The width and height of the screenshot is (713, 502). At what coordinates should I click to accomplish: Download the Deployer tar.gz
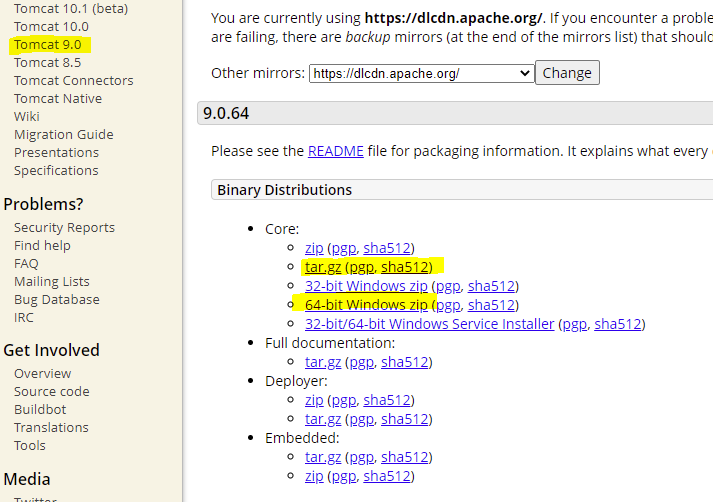pyautogui.click(x=323, y=419)
